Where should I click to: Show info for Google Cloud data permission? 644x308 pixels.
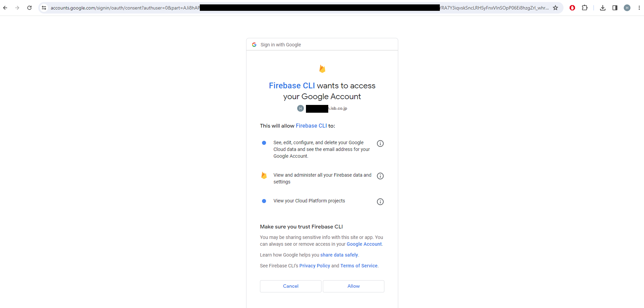coord(380,144)
